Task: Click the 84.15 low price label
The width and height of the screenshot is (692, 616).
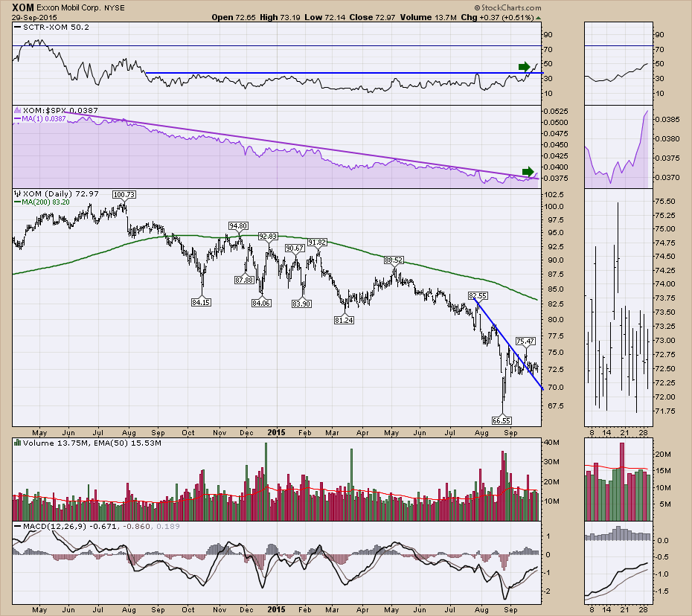Action: pos(201,302)
